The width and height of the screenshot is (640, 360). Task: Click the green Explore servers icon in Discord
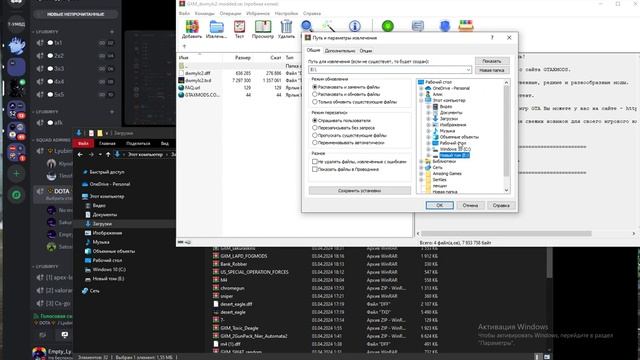[16, 195]
